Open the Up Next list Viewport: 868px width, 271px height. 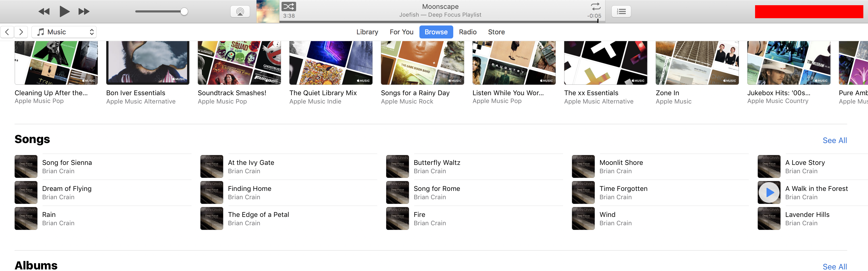point(621,11)
